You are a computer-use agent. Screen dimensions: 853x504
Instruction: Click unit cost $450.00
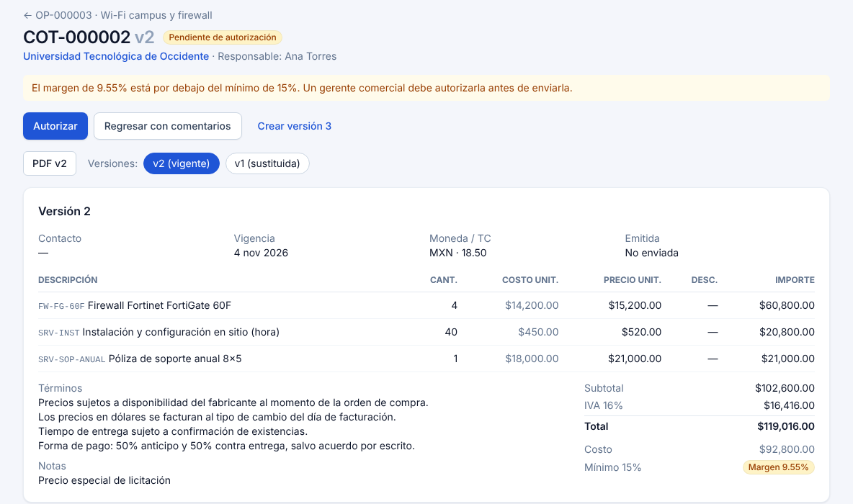[x=538, y=332]
